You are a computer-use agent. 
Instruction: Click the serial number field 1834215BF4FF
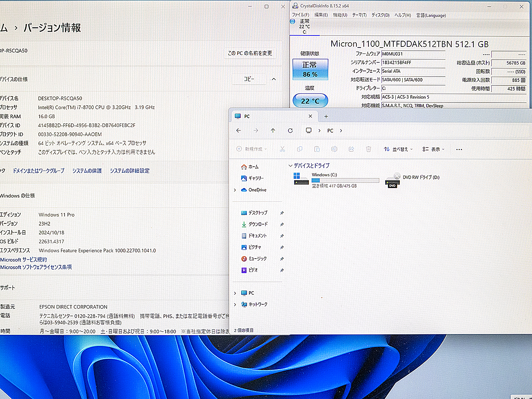413,63
